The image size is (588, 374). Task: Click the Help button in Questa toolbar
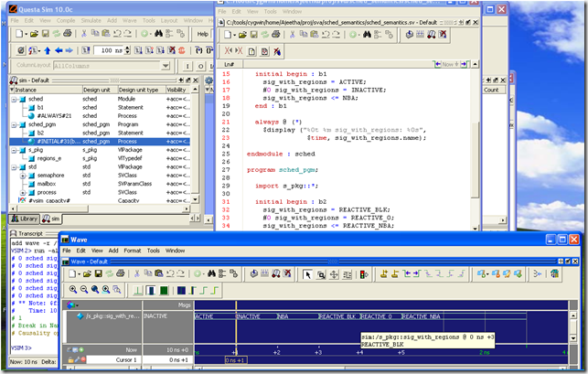tap(203, 34)
